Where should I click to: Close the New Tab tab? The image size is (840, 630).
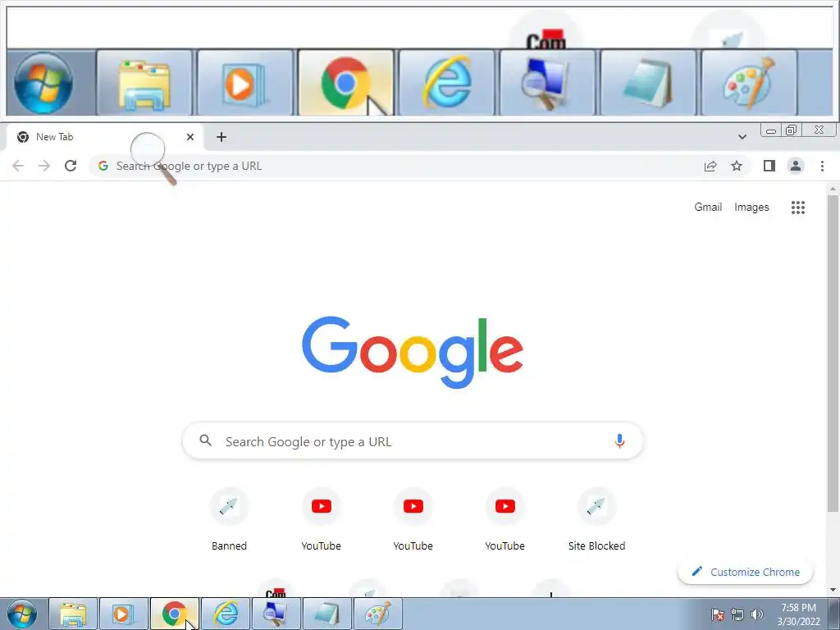click(x=190, y=137)
